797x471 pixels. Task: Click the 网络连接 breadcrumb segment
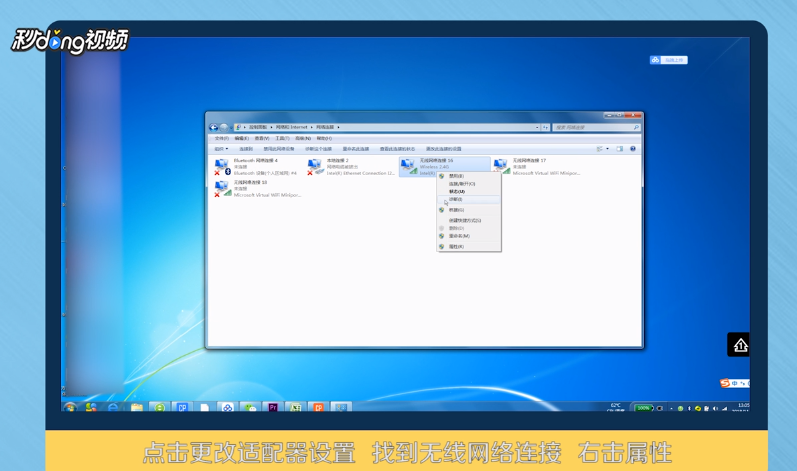(325, 127)
